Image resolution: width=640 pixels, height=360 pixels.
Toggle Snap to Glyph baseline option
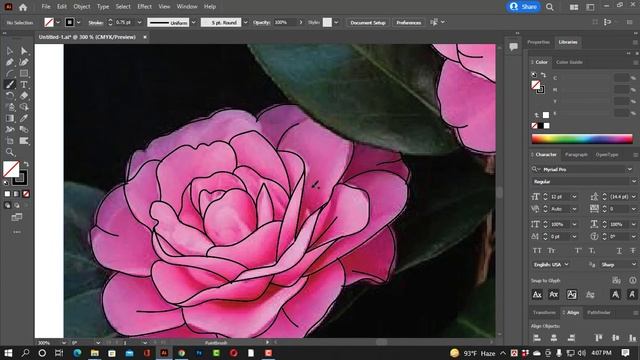pos(537,294)
